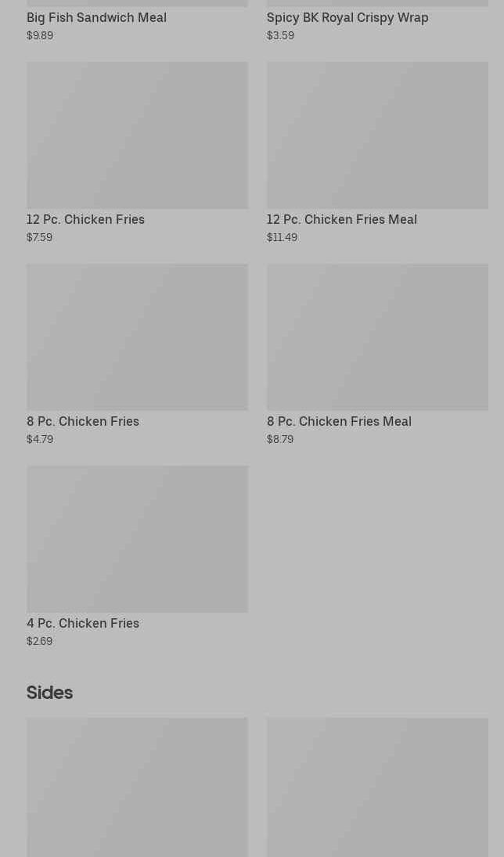The image size is (504, 857).
Task: Select the 4 Pc. Chicken Fries title
Action: click(x=83, y=623)
